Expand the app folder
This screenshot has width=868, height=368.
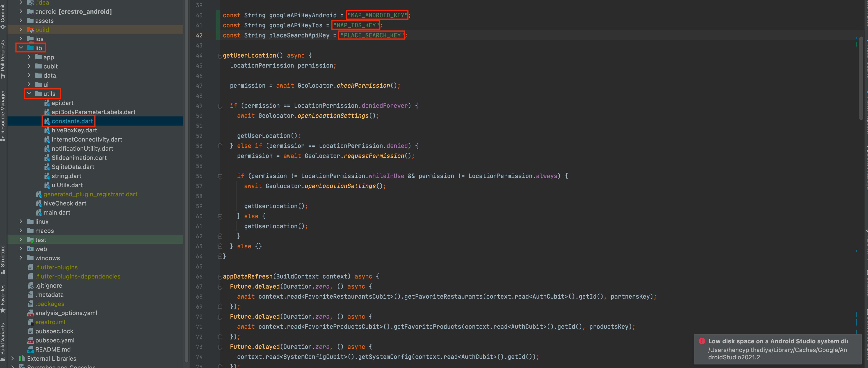29,57
